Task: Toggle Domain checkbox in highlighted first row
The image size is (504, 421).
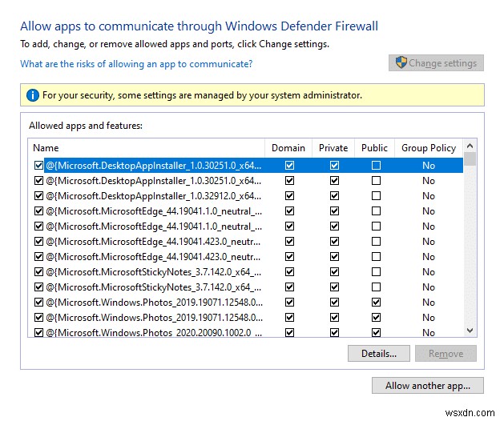Action: coord(289,166)
